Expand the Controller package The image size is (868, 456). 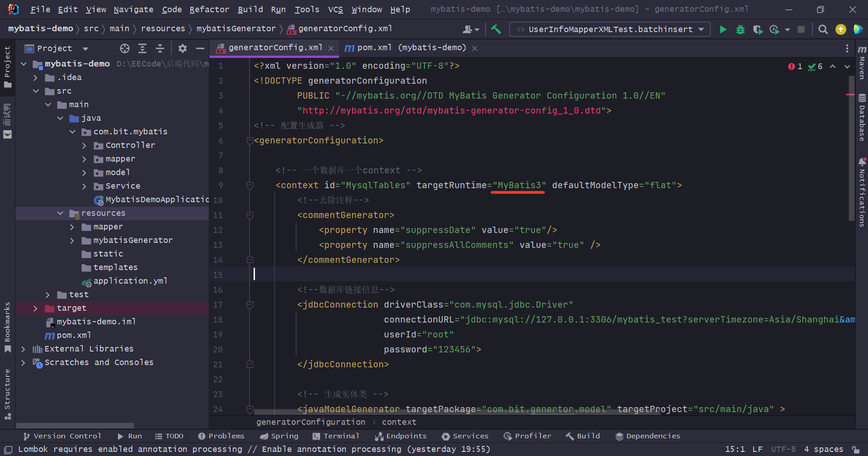[x=85, y=145]
